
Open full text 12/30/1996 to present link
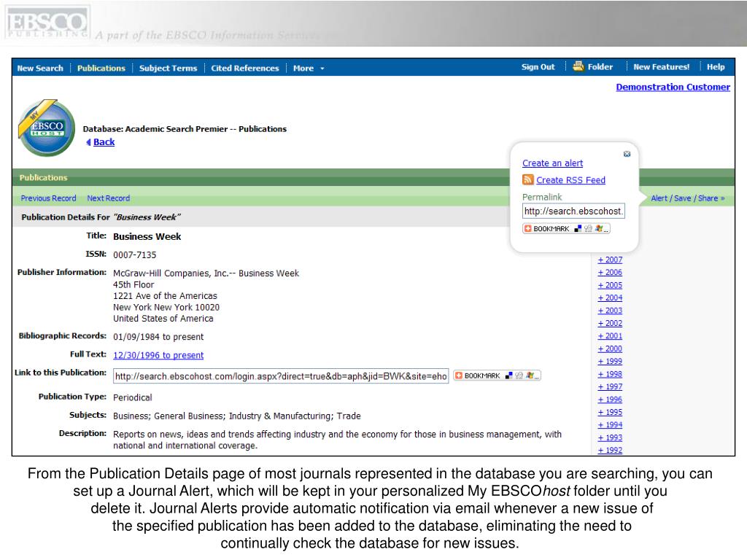(158, 356)
